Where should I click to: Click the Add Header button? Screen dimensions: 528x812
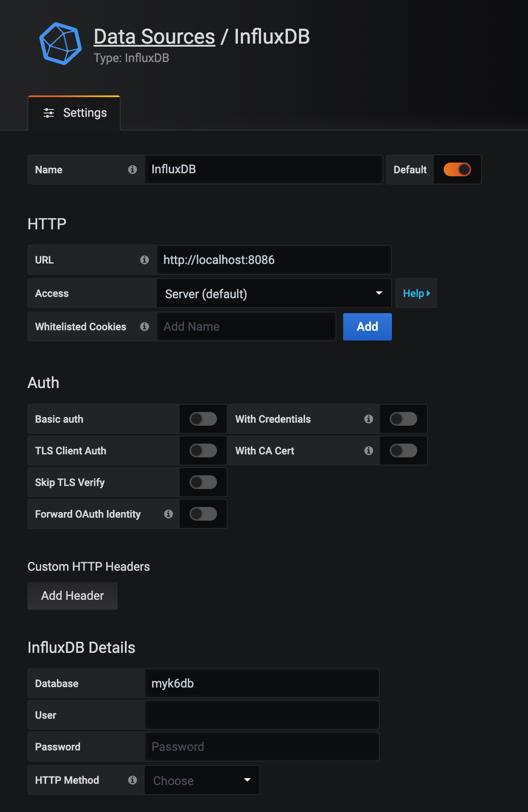pyautogui.click(x=73, y=596)
